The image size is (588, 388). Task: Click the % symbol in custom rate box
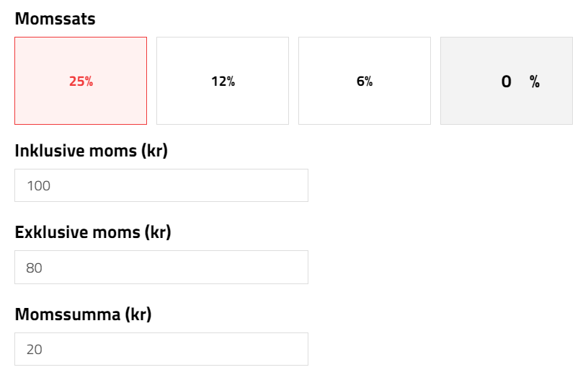(535, 81)
